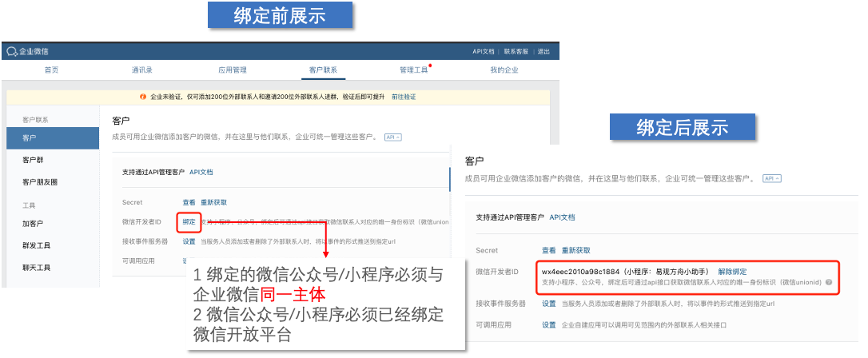The image size is (868, 358).
Task: Open API文档 link next to 支持通过API管理客户 before binding
Action: coord(201,172)
